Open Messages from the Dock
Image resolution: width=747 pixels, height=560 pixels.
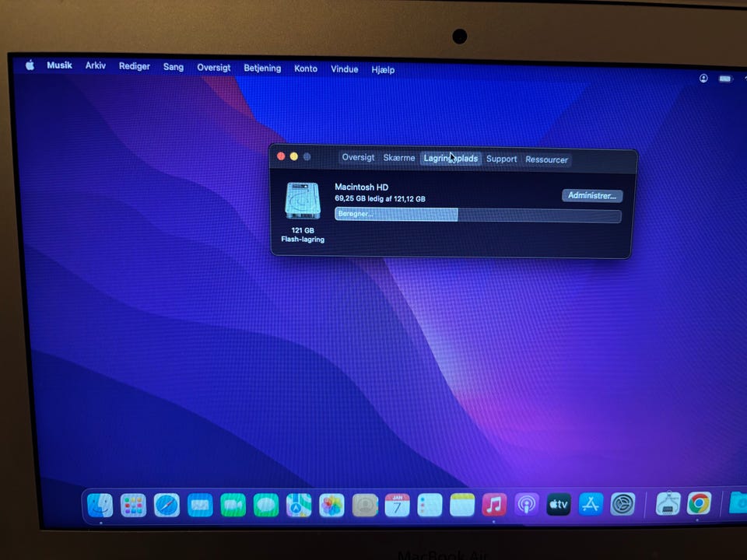pos(266,505)
